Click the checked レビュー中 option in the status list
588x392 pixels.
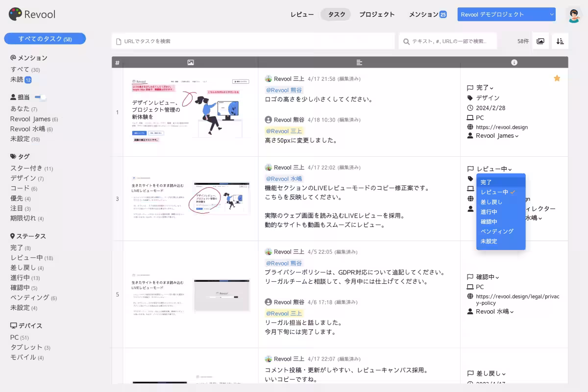coord(495,192)
